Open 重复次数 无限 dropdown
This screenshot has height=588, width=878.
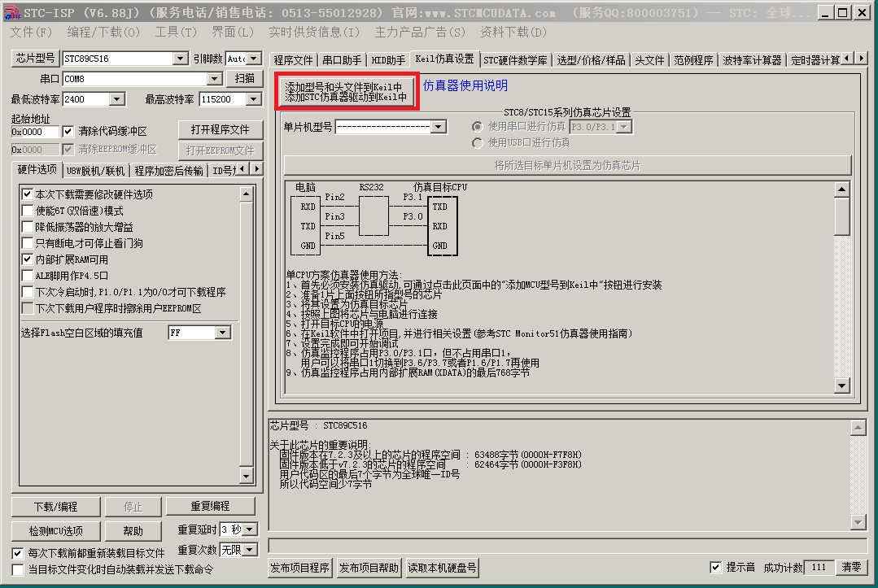point(251,550)
